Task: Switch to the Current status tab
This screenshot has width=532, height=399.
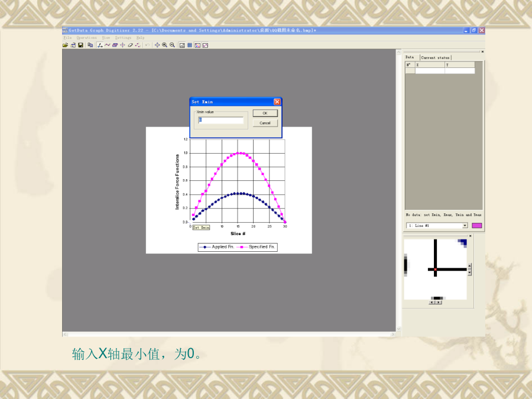Action: pos(436,57)
